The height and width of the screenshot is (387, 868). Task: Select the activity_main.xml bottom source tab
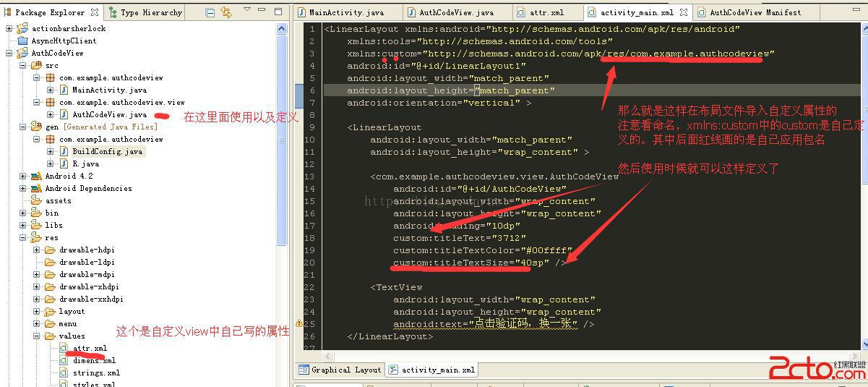coord(432,370)
